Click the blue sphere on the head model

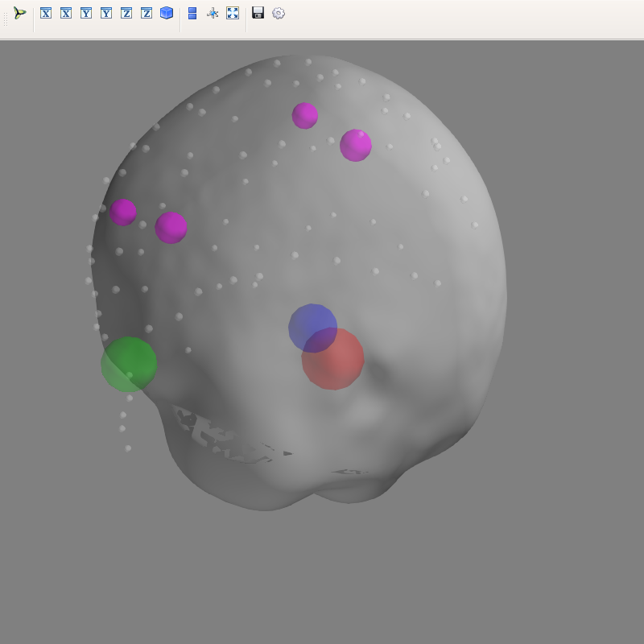[312, 328]
